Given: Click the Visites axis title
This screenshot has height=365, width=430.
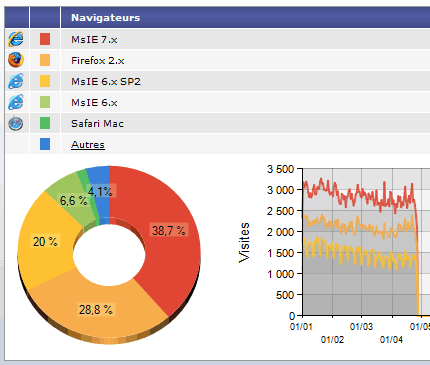Looking at the screenshot, I should point(244,243).
